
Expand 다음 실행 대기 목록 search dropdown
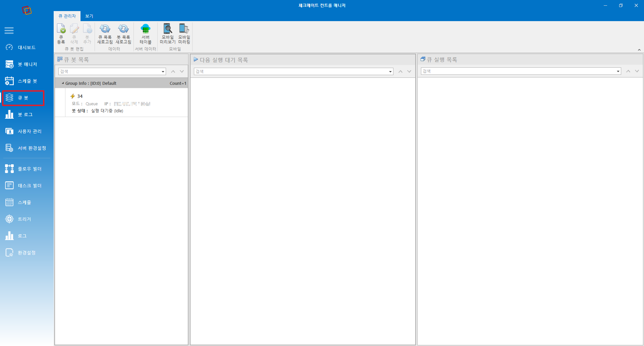coord(390,71)
